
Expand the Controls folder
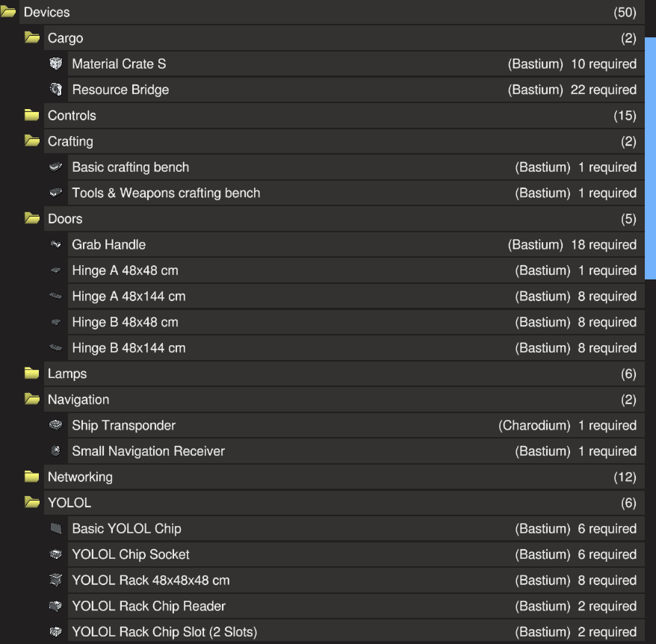(x=32, y=116)
